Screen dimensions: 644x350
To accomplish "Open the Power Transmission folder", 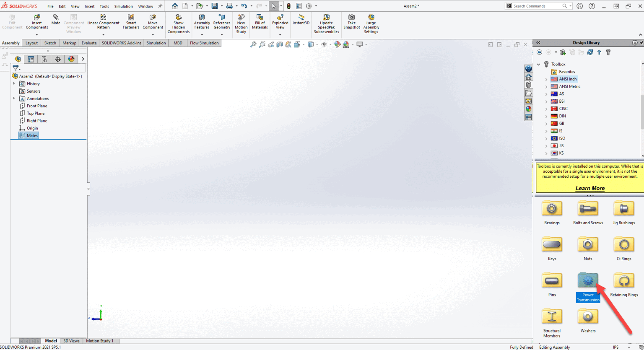I will tap(588, 287).
